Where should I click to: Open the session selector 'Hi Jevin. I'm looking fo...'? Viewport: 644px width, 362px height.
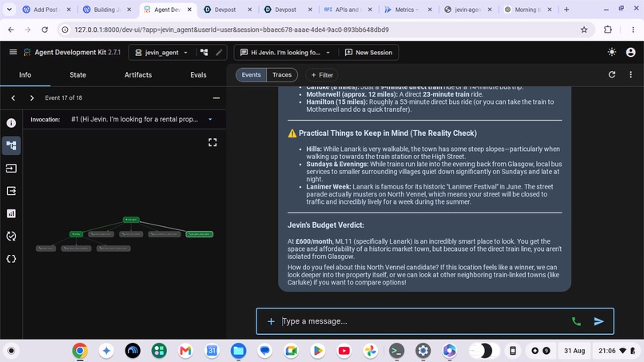coord(285,53)
